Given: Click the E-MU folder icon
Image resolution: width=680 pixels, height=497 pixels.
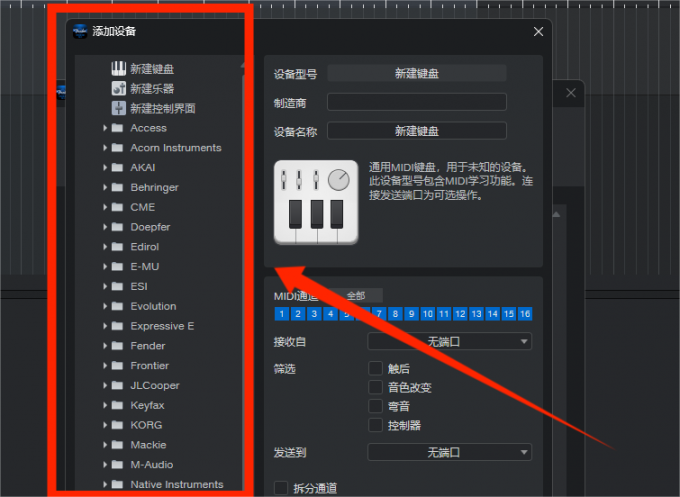Looking at the screenshot, I should click(117, 267).
